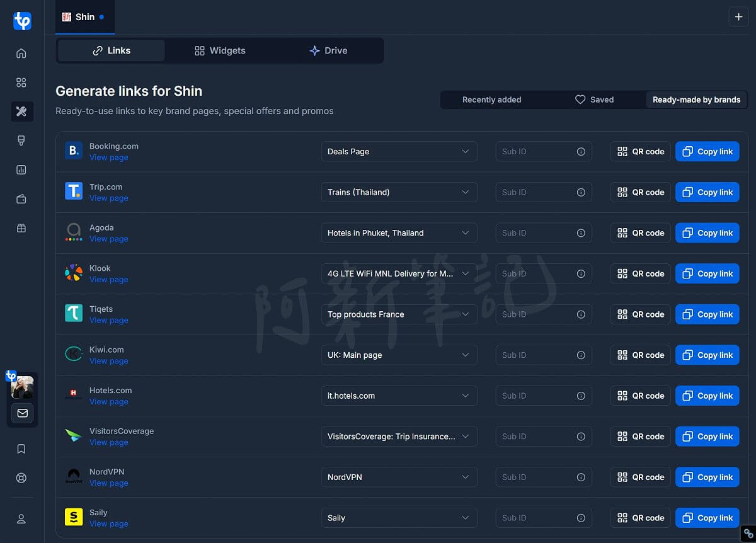Open the wallet icon in sidebar
Screen dimensions: 756x543
pyautogui.click(x=21, y=199)
